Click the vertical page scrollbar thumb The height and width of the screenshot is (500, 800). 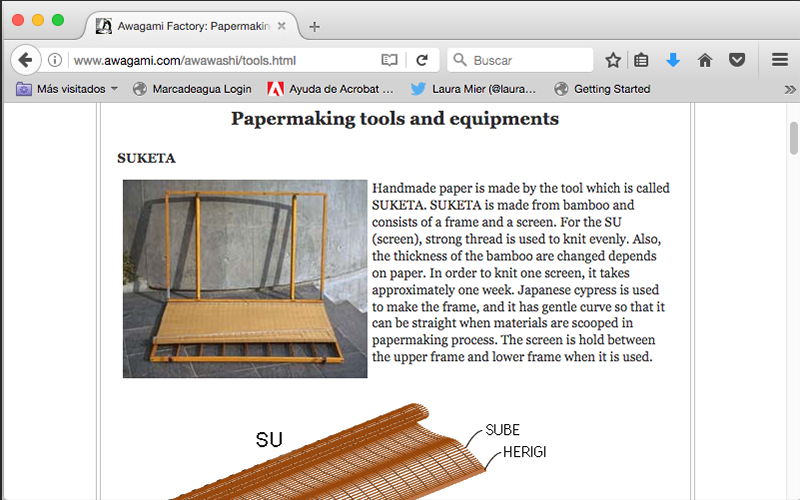coord(794,137)
